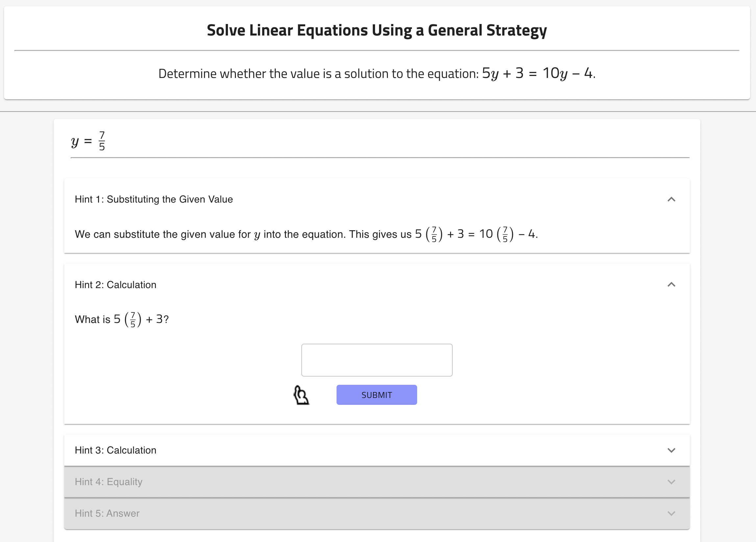Screen dimensions: 756x542
Task: Click the "Solve Linear Equations" page heading
Action: pos(377,30)
